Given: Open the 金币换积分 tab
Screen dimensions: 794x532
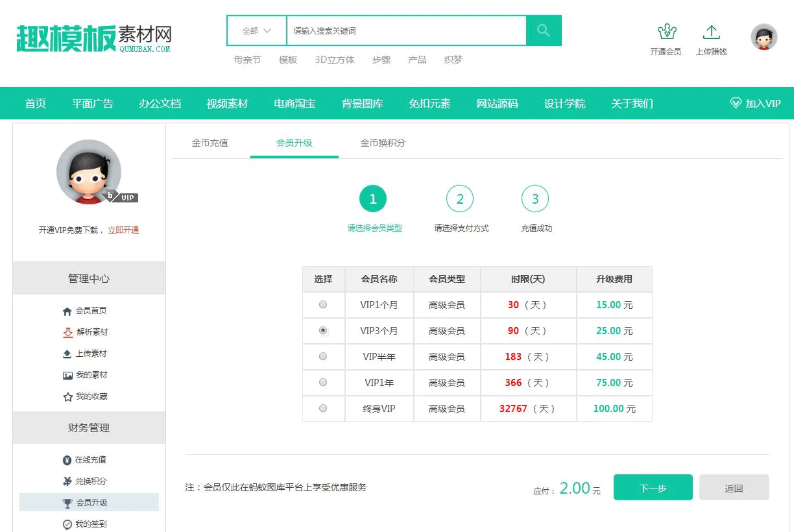Looking at the screenshot, I should click(381, 143).
